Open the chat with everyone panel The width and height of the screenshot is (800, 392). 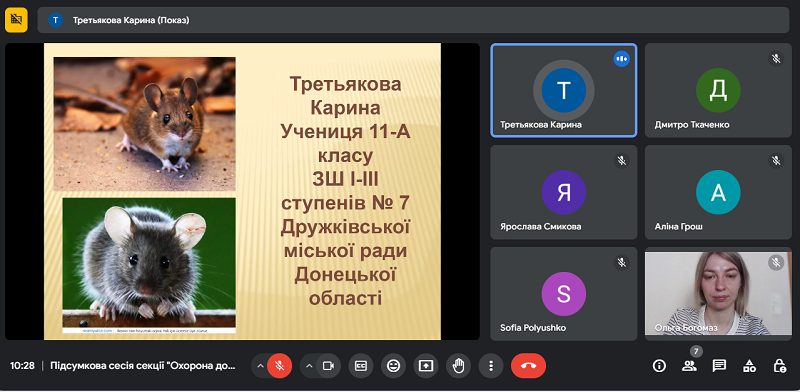click(719, 365)
